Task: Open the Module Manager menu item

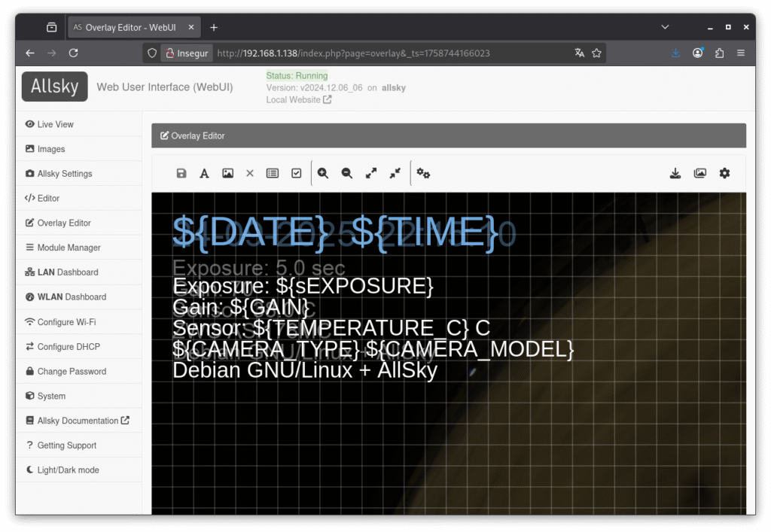Action: [x=69, y=248]
